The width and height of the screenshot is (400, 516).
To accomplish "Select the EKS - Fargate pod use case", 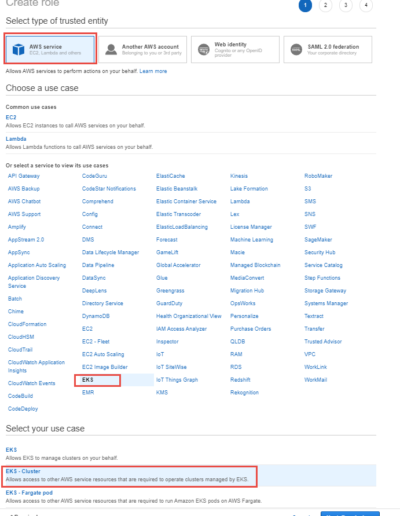I will pyautogui.click(x=29, y=492).
